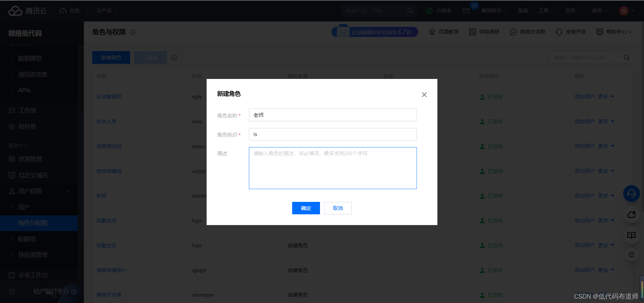644x303 pixels.
Task: Click info icon next to 已发布 button
Action: pyautogui.click(x=174, y=57)
